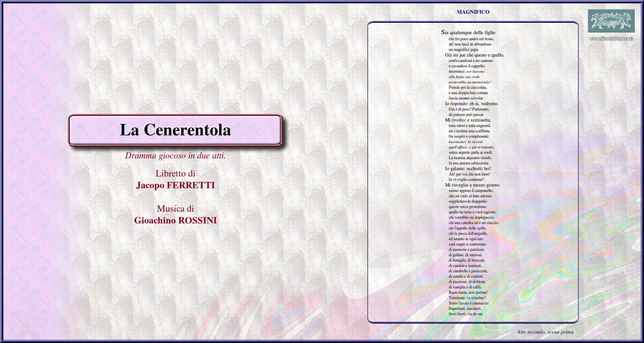Click the cherubs logo image
The width and height of the screenshot is (644, 343).
[x=611, y=21]
